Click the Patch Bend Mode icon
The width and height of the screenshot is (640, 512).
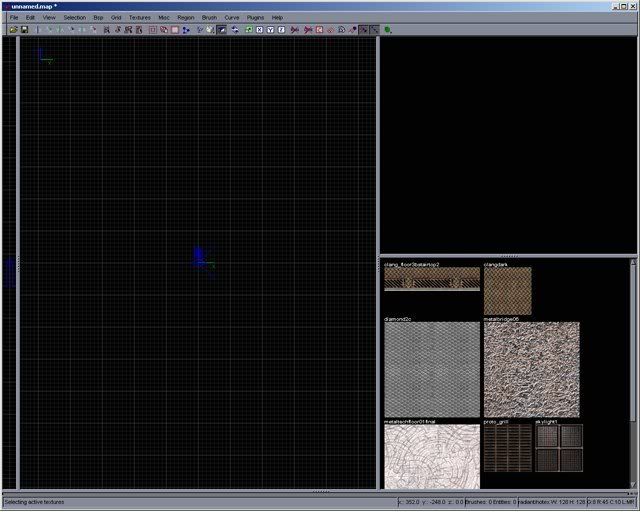pyautogui.click(x=320, y=29)
